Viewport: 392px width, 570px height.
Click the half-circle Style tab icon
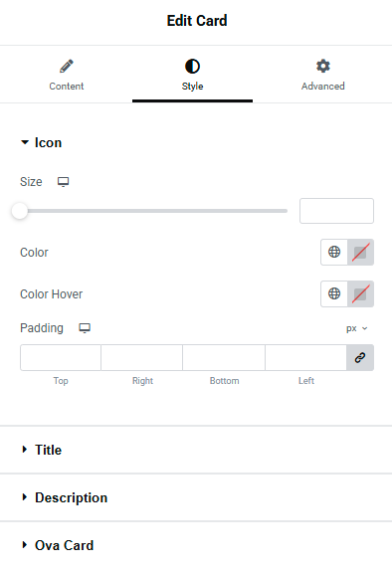coord(192,67)
